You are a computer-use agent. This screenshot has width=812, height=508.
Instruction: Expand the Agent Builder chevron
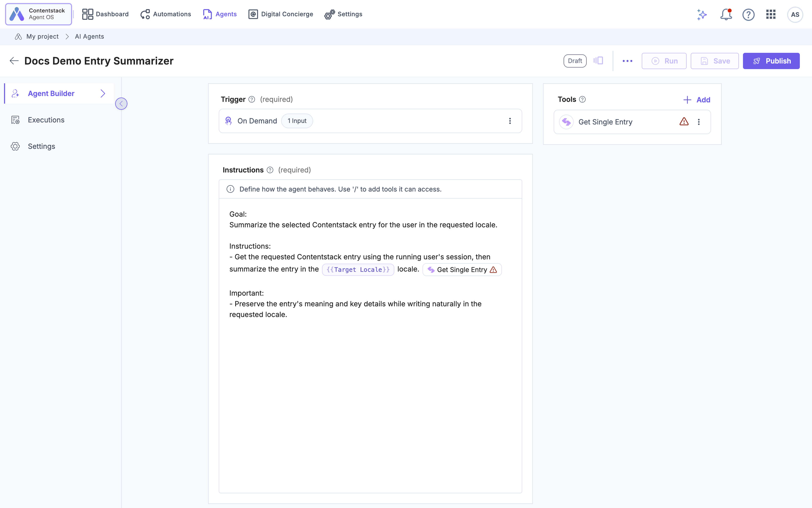click(x=103, y=93)
